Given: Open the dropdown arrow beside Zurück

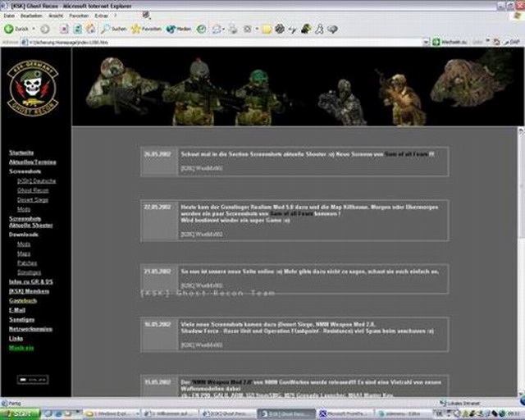Looking at the screenshot, I should point(34,29).
